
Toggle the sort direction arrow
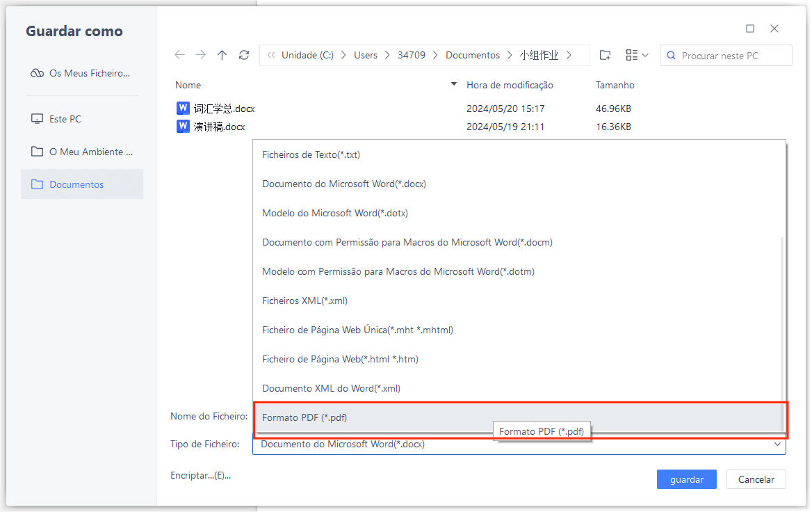tap(454, 84)
